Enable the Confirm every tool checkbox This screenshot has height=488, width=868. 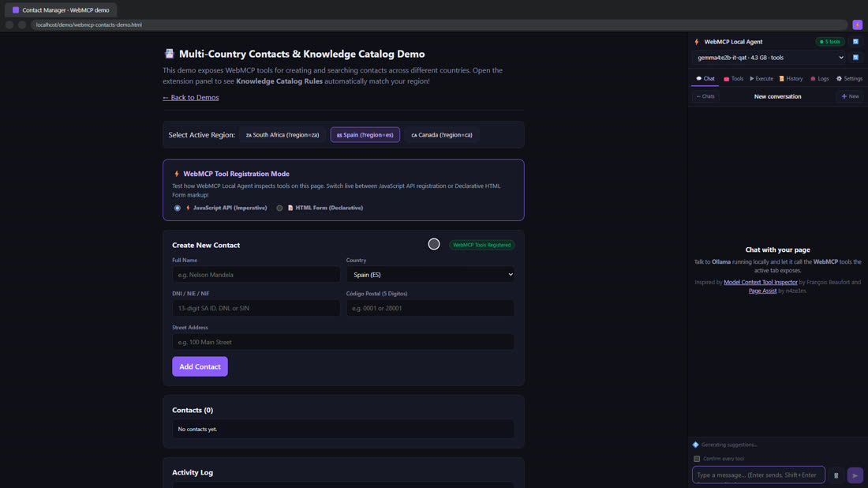(x=697, y=459)
